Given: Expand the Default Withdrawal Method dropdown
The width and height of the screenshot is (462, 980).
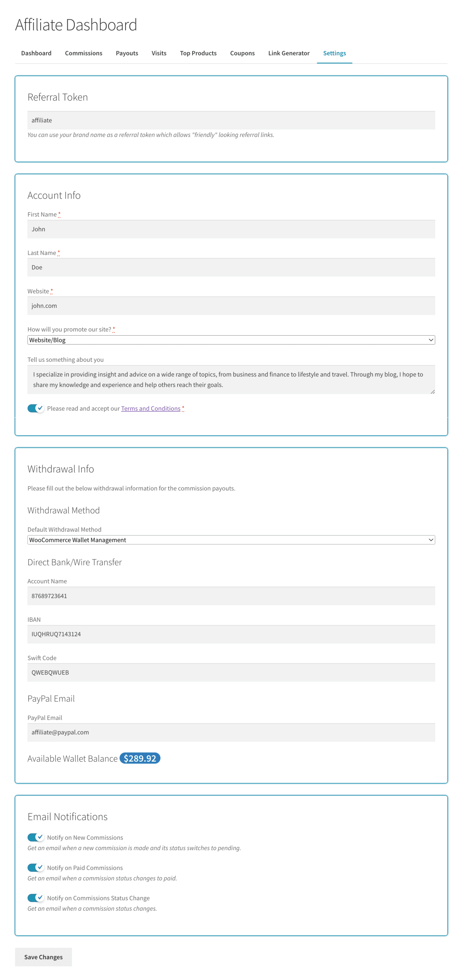Looking at the screenshot, I should 231,539.
